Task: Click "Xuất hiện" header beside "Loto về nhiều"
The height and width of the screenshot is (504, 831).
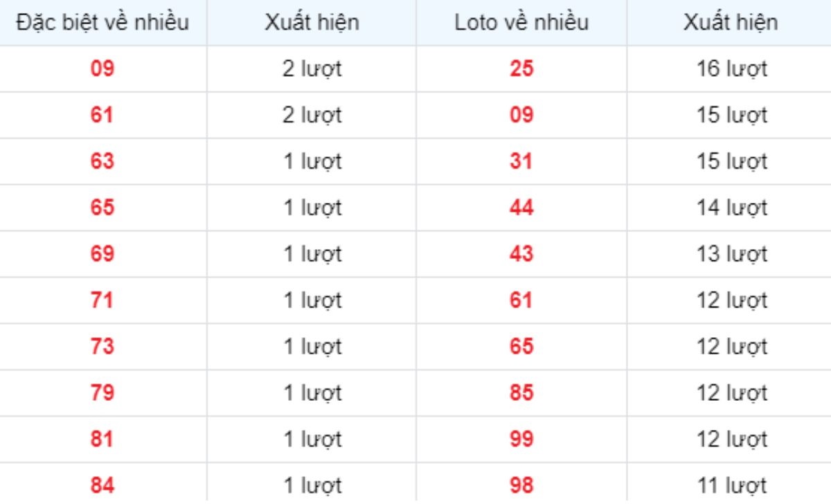Action: point(731,22)
